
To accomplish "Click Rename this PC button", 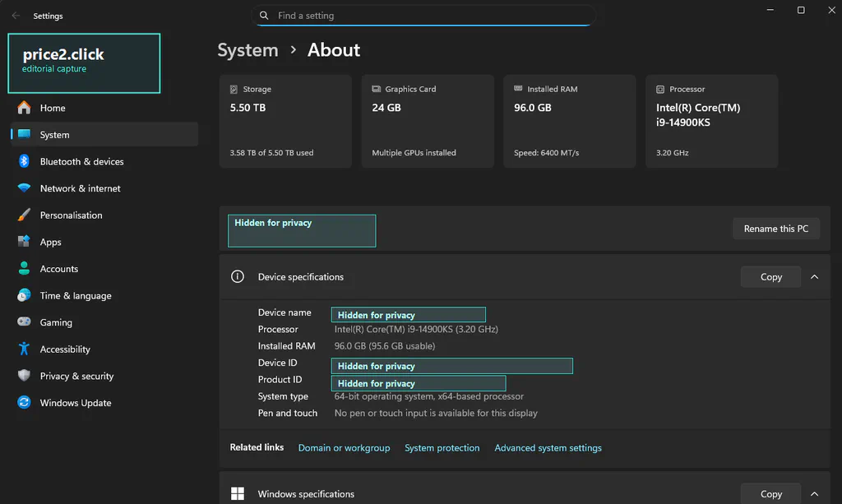I will pyautogui.click(x=776, y=229).
